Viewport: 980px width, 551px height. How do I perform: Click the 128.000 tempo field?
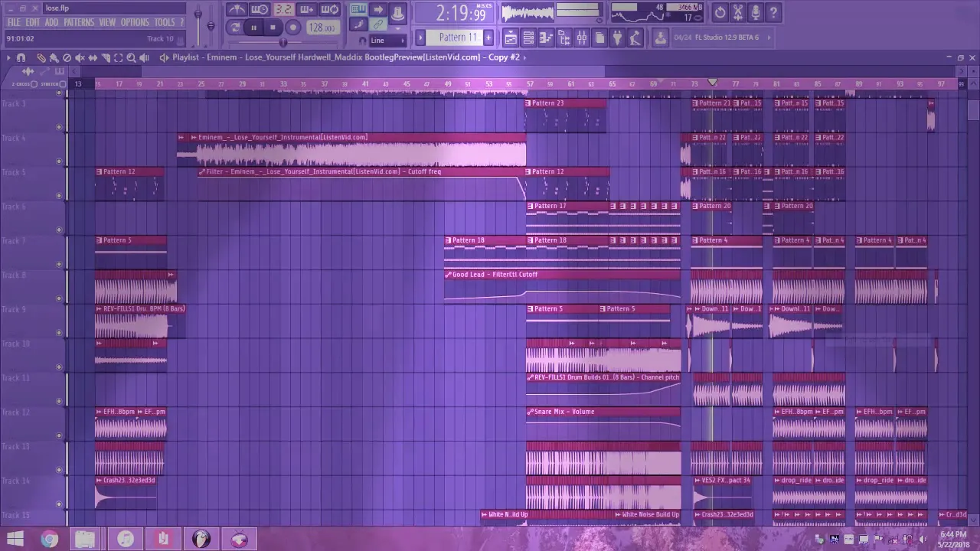322,28
